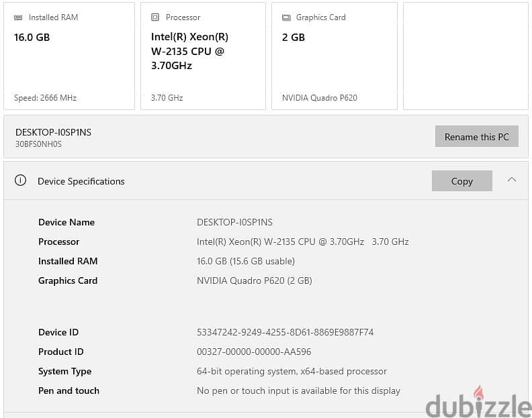532x418 pixels.
Task: Select the 16.0 GB RAM value
Action: tap(32, 38)
